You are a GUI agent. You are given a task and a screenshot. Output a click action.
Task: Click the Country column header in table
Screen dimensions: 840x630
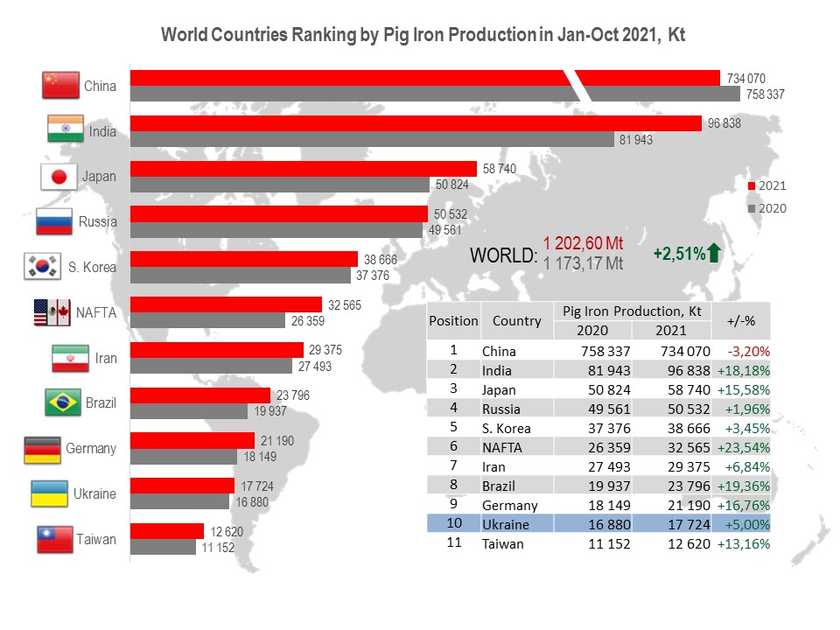(516, 320)
